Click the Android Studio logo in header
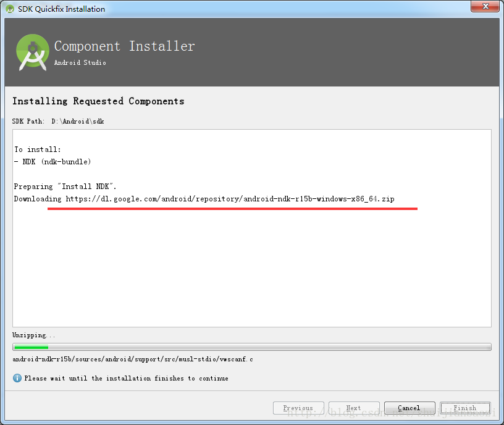504x425 pixels. coord(33,52)
